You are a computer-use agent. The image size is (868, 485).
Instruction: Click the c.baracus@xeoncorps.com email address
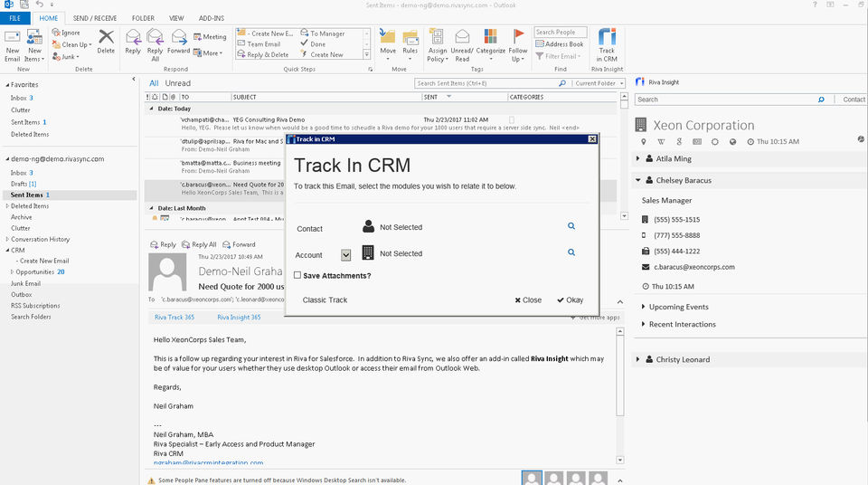pyautogui.click(x=694, y=267)
